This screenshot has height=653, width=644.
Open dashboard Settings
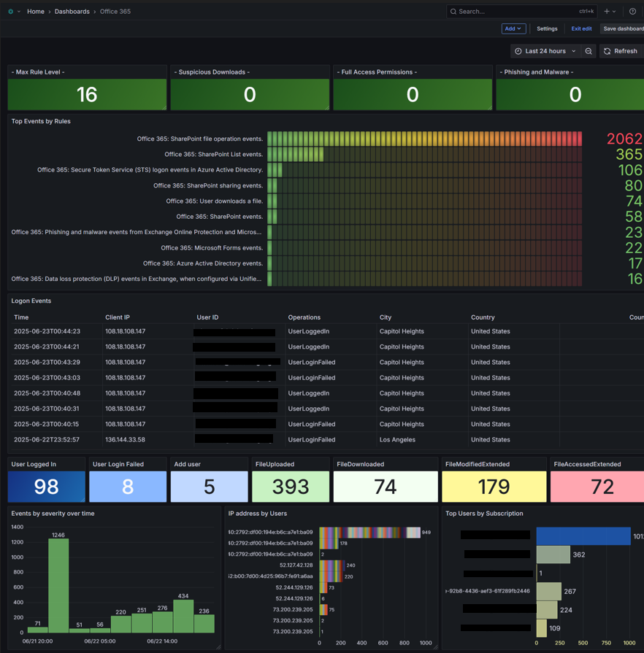(547, 28)
